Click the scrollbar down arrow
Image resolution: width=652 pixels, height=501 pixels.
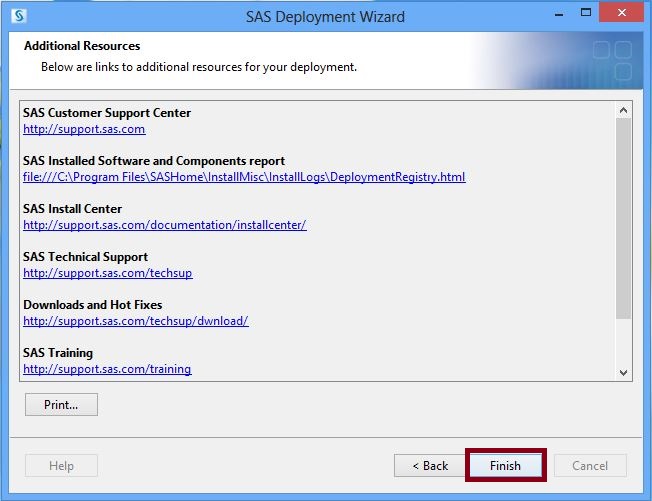point(623,373)
